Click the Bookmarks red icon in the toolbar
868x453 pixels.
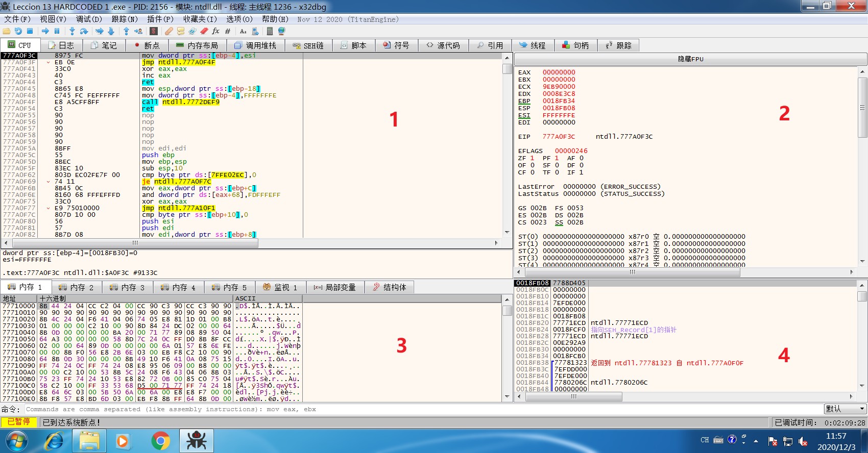point(204,31)
